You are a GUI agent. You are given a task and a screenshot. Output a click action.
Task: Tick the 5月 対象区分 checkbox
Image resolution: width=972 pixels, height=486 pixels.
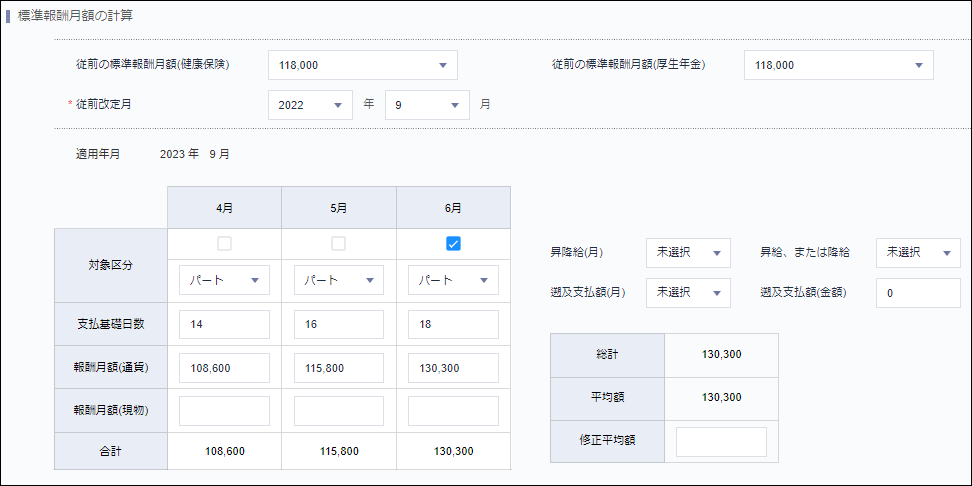(339, 243)
